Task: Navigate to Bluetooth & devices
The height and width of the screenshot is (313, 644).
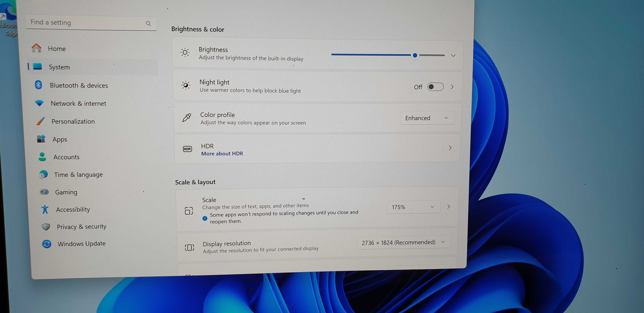Action: click(79, 85)
